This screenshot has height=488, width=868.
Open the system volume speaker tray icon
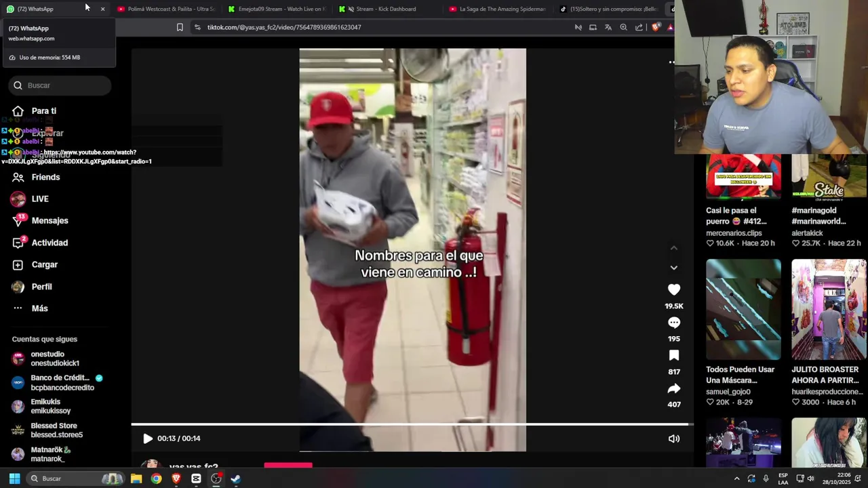(810, 479)
